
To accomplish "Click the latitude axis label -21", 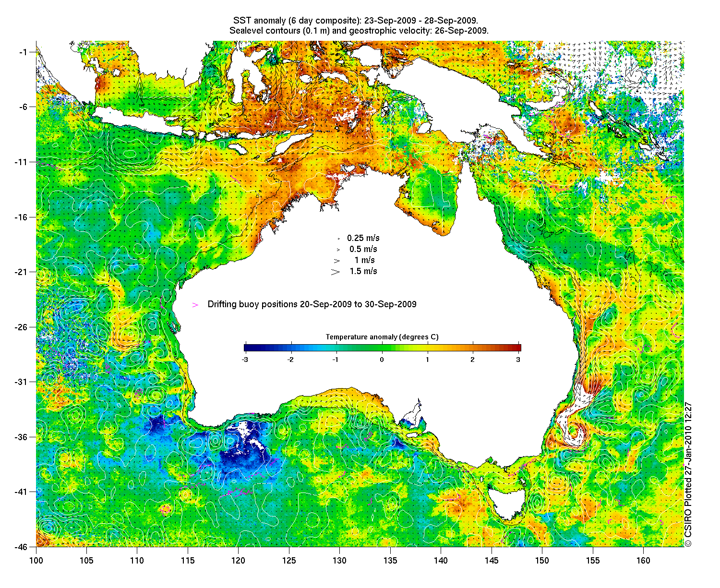I will (x=22, y=272).
